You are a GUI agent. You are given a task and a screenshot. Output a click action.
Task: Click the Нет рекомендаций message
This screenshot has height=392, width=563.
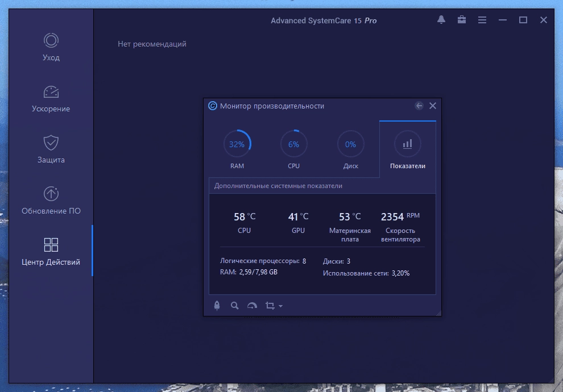[x=152, y=44]
